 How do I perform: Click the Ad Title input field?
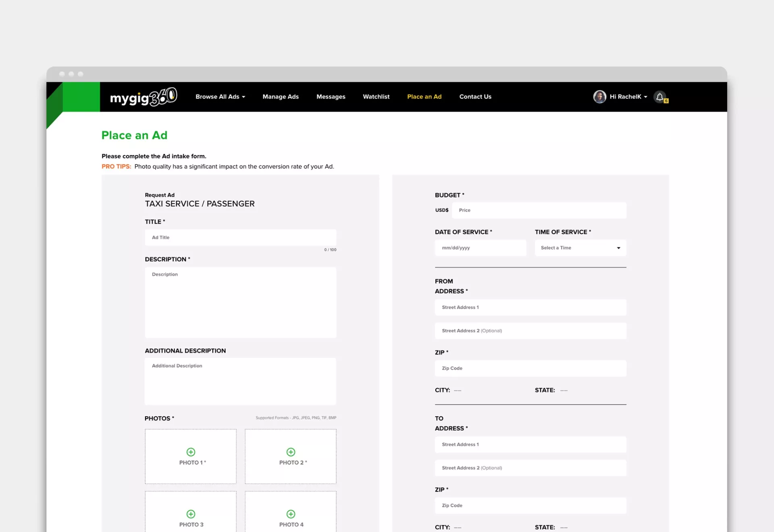pyautogui.click(x=240, y=237)
